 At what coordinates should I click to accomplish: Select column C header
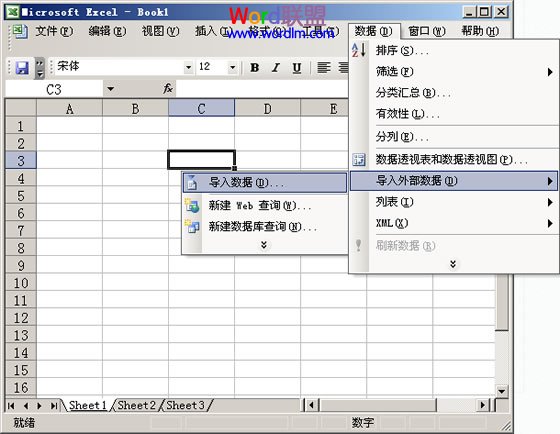click(201, 108)
